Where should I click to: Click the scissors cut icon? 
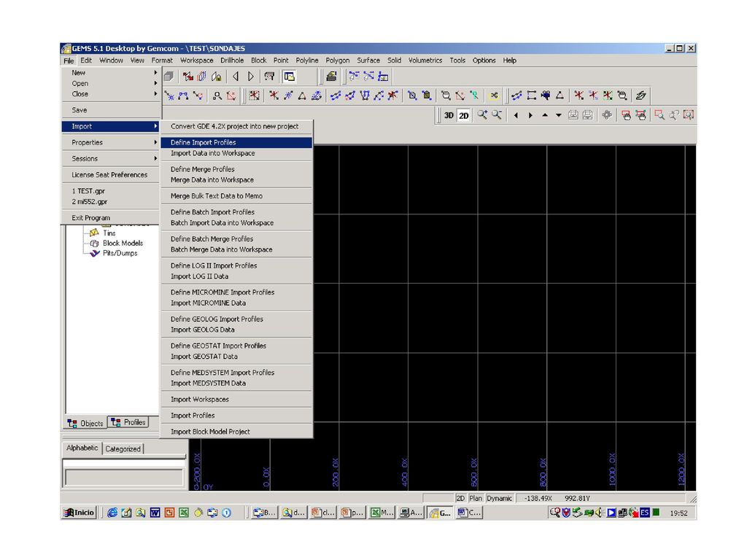point(494,96)
